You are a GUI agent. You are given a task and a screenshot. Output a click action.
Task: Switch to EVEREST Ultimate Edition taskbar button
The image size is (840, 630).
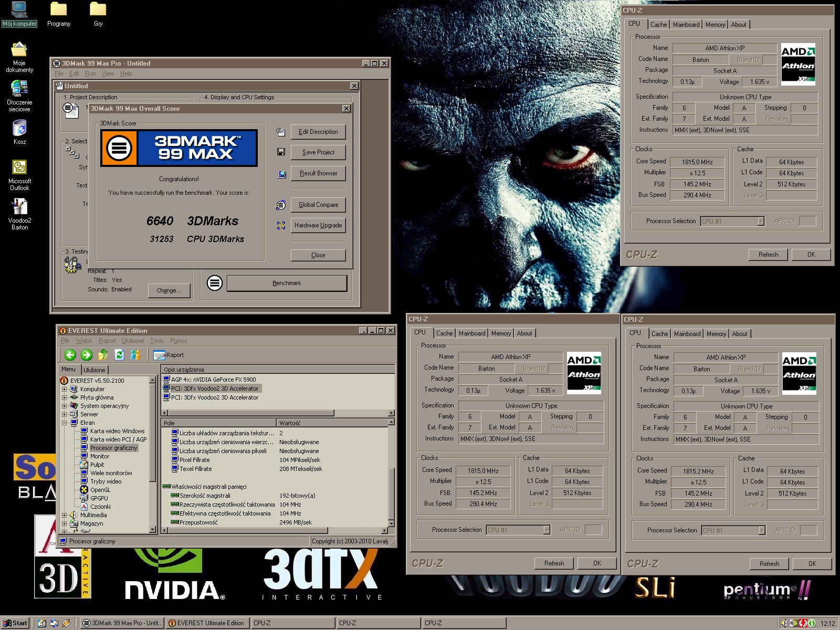pyautogui.click(x=207, y=623)
